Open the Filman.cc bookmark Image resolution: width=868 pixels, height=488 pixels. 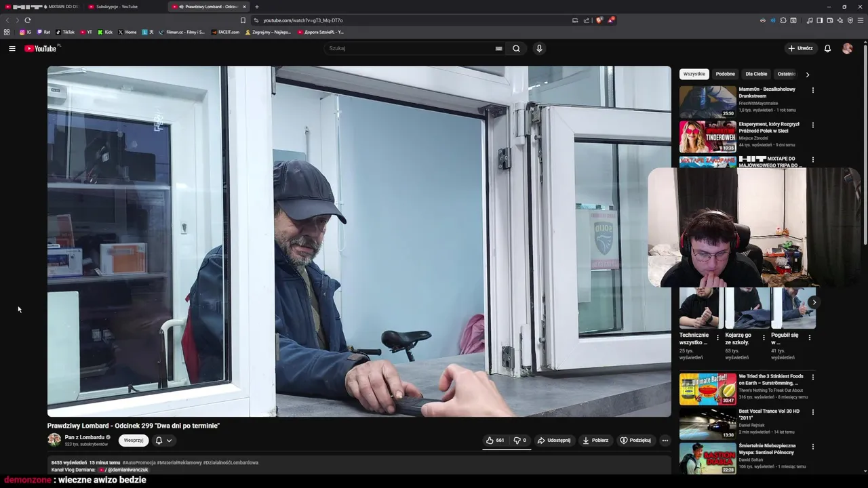pos(182,32)
